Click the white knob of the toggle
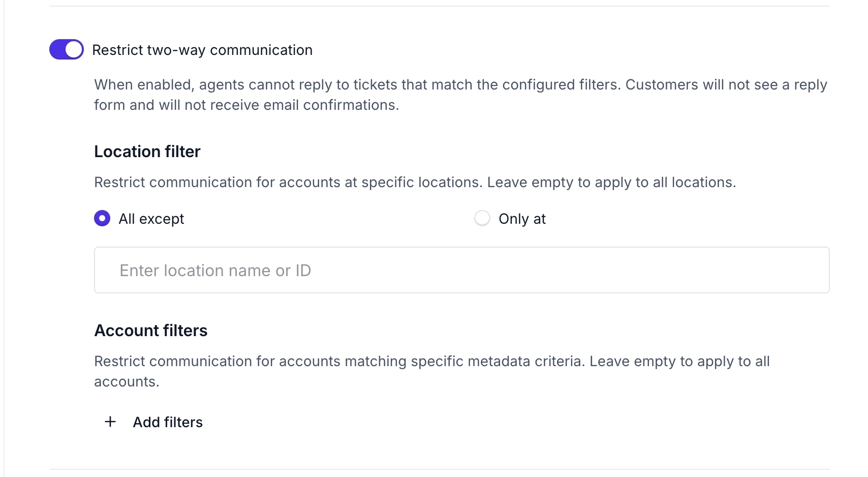 [x=74, y=49]
